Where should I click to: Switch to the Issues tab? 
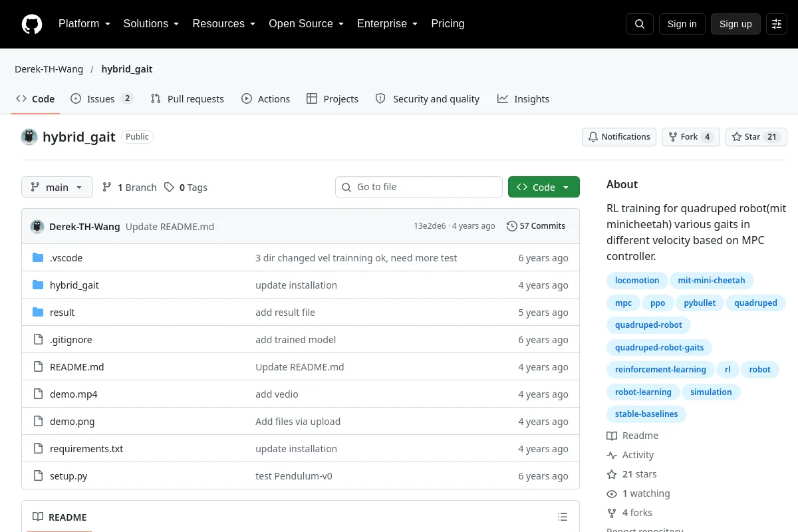(x=102, y=99)
